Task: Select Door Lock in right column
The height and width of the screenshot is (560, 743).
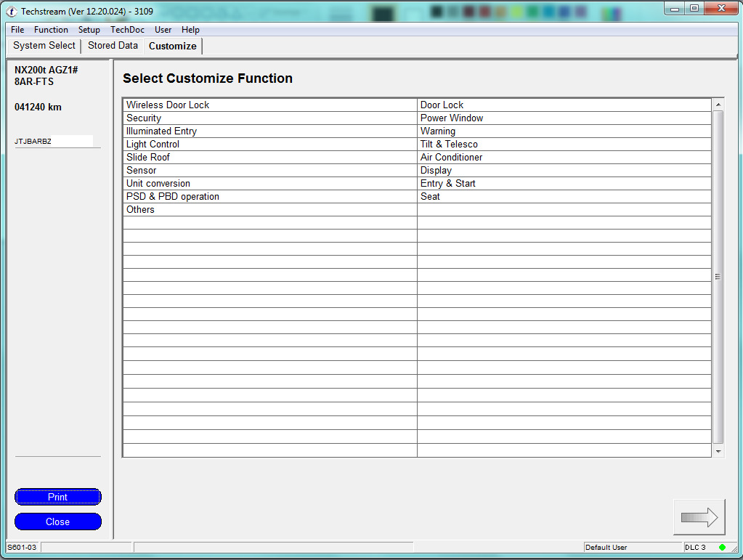Action: click(x=564, y=105)
